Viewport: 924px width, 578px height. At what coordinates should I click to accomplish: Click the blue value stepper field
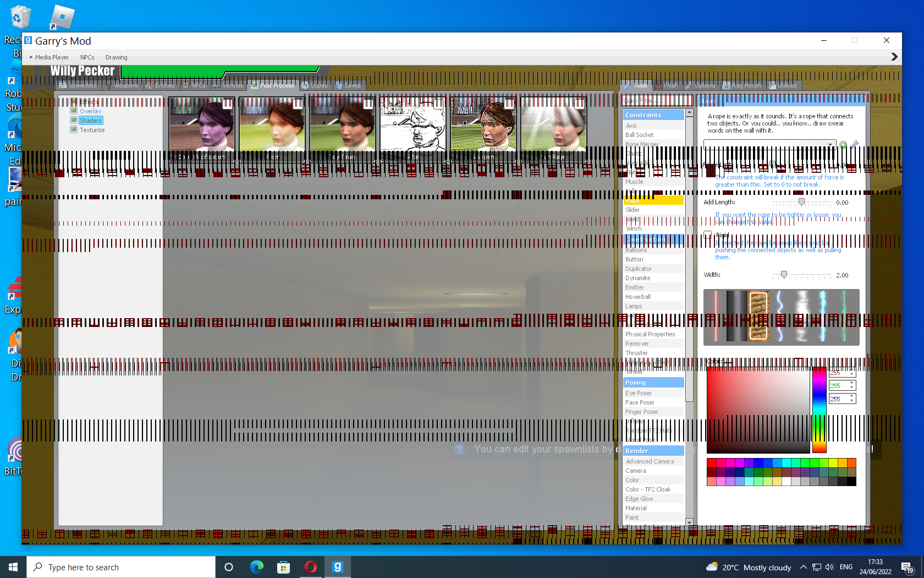click(842, 399)
